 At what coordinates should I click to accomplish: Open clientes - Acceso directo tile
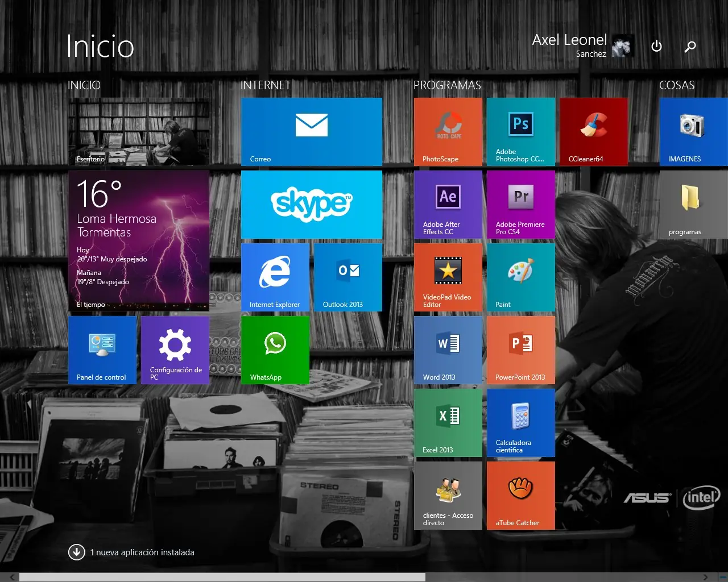point(448,496)
